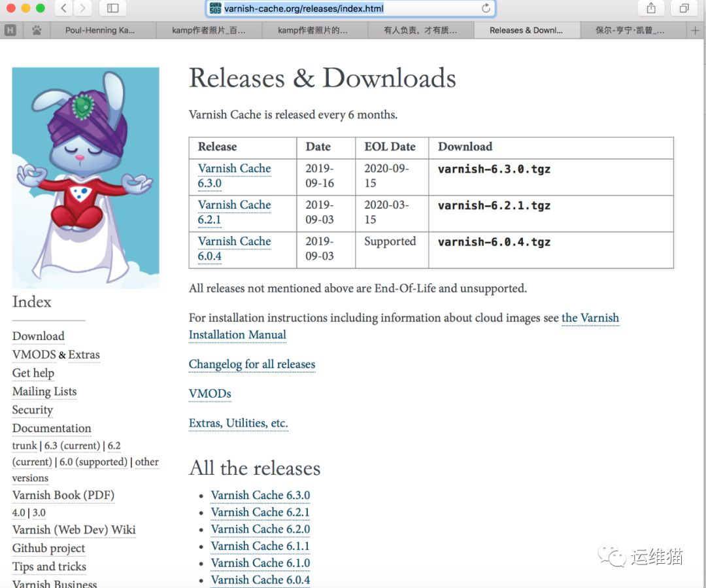Image resolution: width=706 pixels, height=588 pixels.
Task: Open Varnish Cache 6.0.4 table link
Action: (234, 249)
